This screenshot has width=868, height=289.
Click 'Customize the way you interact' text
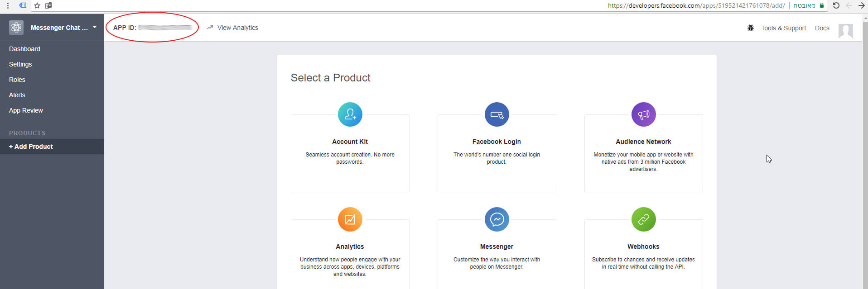coord(497,263)
